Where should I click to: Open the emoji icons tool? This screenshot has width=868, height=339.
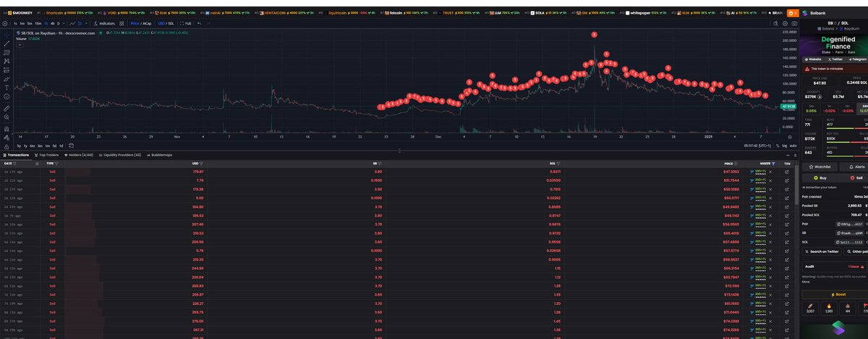coord(7,96)
